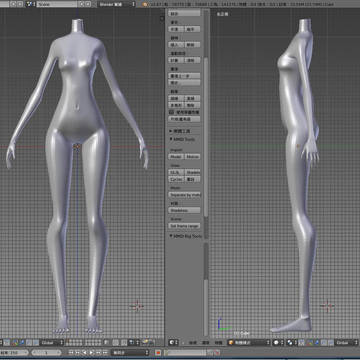Screen dimensions: 360x360
Task: Collapse the MMD Tools panel
Action: pyautogui.click(x=171, y=139)
